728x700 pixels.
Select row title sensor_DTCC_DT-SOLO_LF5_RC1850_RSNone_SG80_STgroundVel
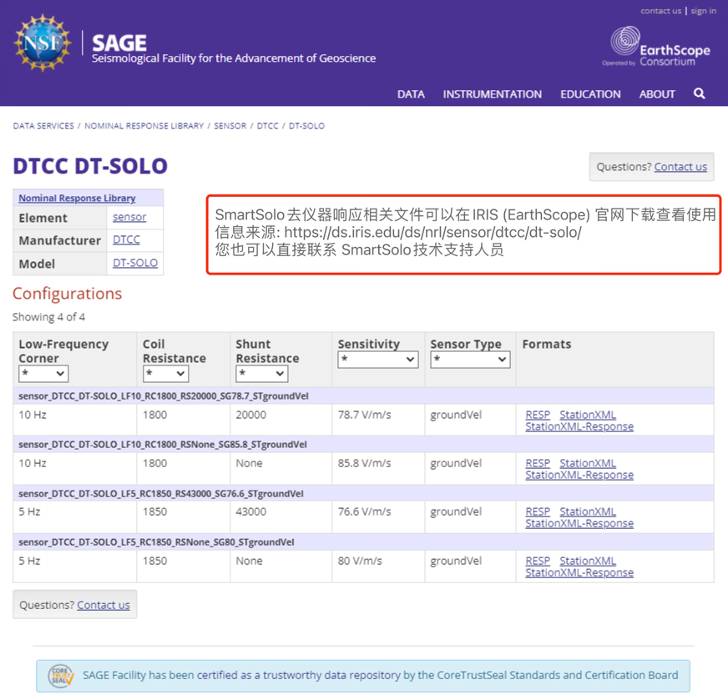click(156, 542)
